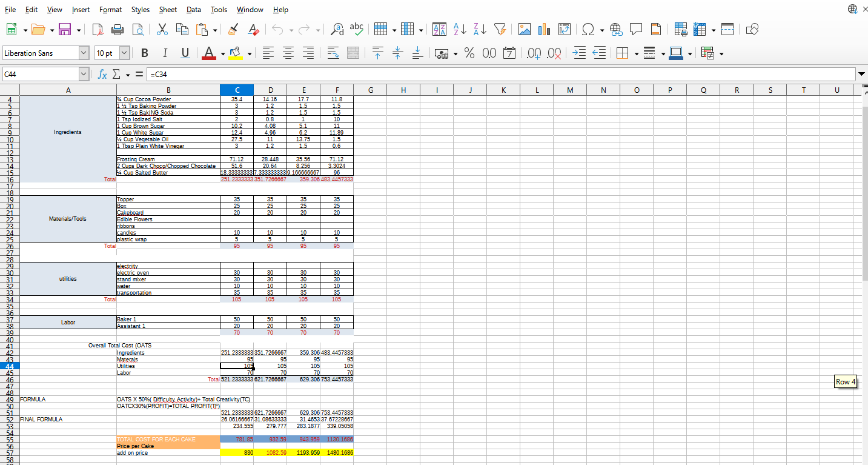Open the font color dropdown arrow

222,53
